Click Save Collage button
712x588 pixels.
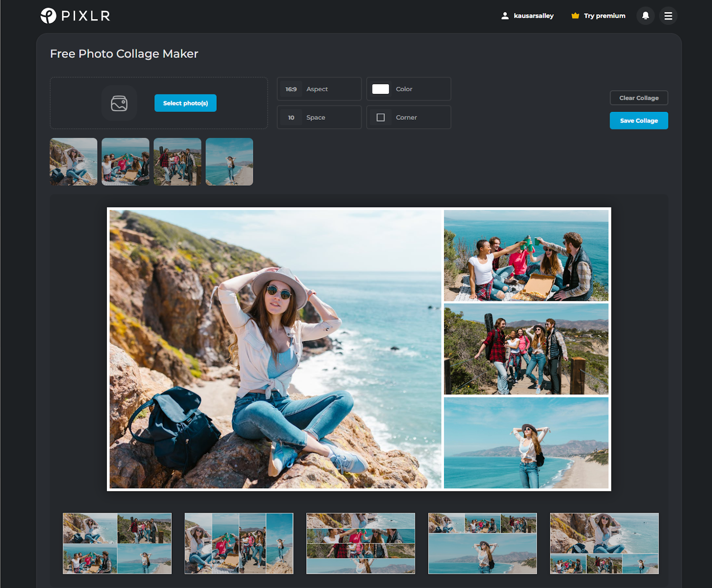639,121
